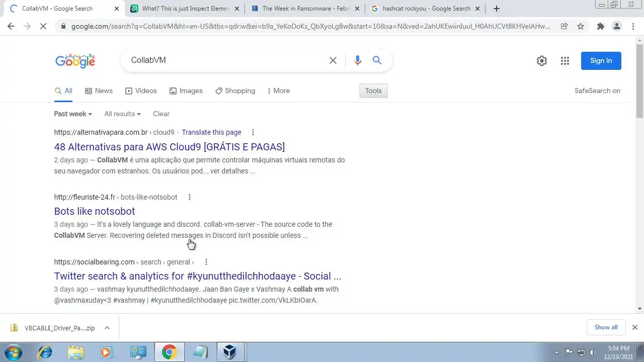644x362 pixels.
Task: Open the site info lock icon
Action: (x=62, y=26)
